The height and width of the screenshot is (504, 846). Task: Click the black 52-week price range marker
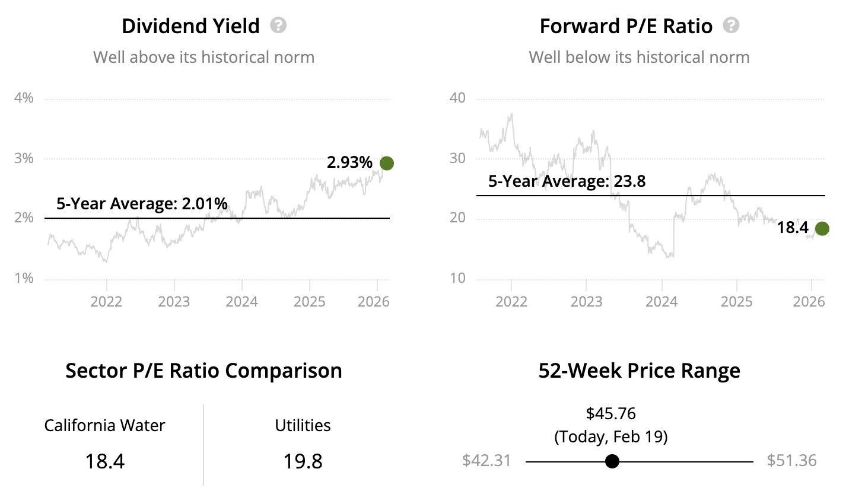tap(612, 461)
